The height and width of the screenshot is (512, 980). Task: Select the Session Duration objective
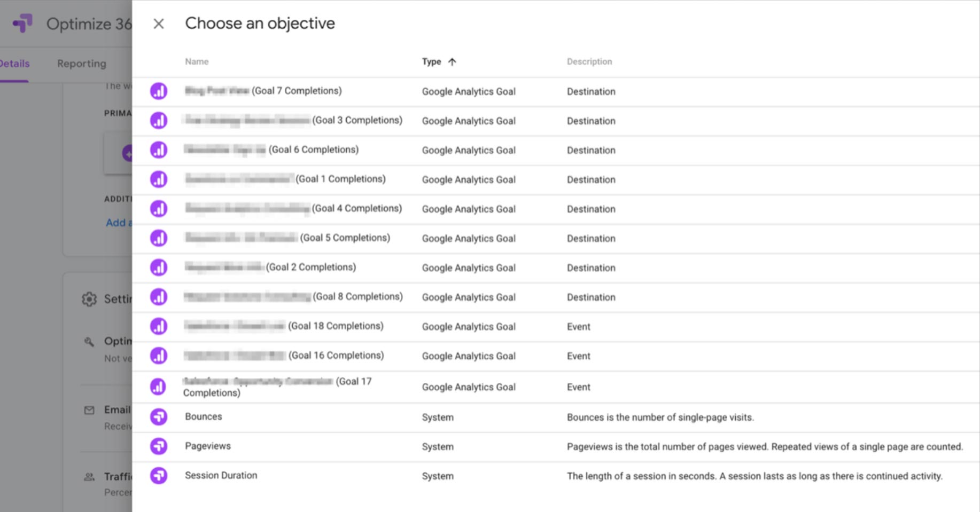(221, 475)
